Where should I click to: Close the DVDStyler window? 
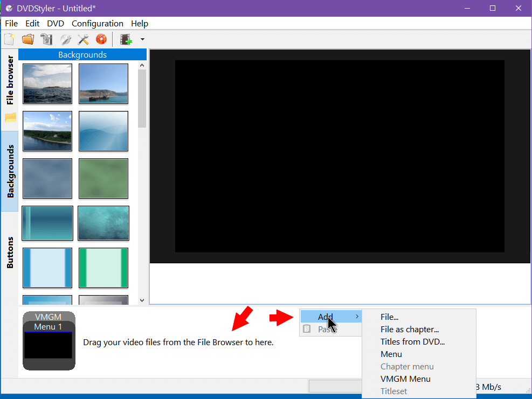519,8
